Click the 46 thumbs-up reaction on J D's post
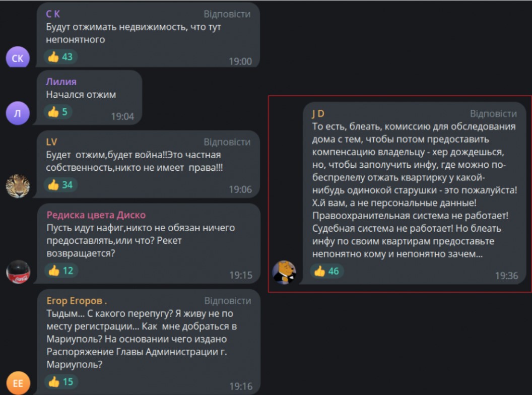This screenshot has height=395, width=532. 326,272
